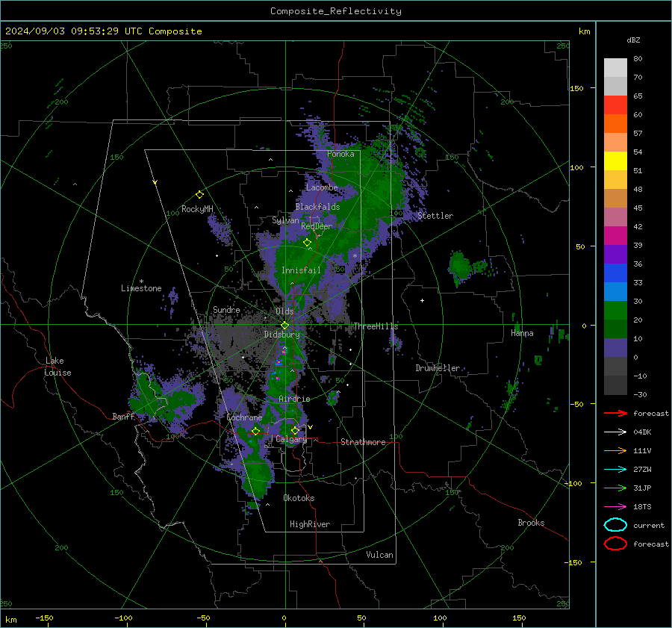
Task: Click the HighRiver label
Action: [x=310, y=524]
